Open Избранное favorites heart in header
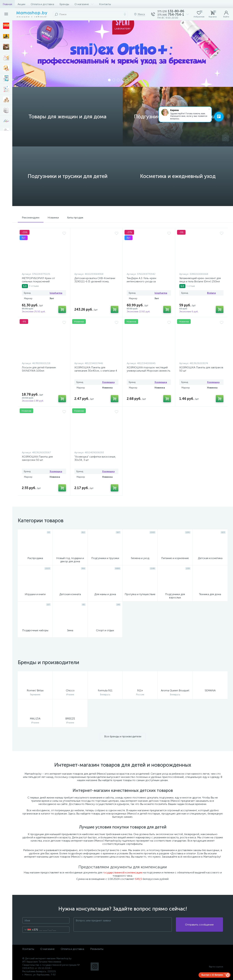Image resolution: width=233 pixels, height=980 pixels. 199,14
